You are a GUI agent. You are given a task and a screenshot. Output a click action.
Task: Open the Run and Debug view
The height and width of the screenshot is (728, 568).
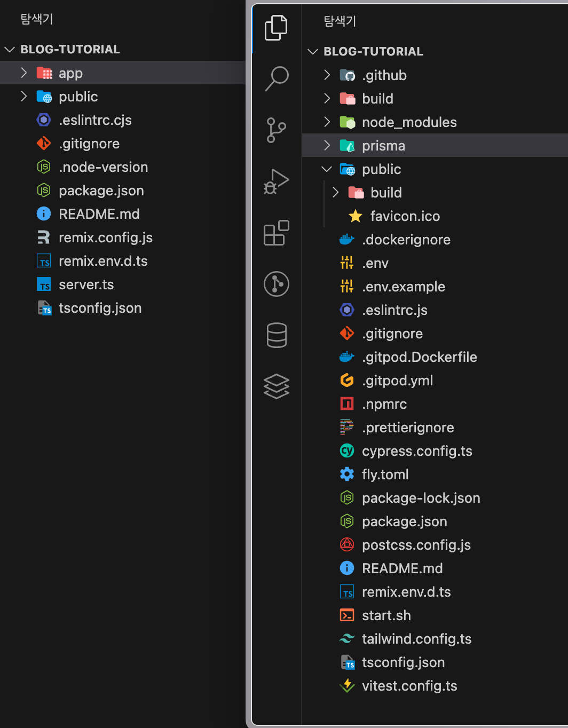(276, 181)
